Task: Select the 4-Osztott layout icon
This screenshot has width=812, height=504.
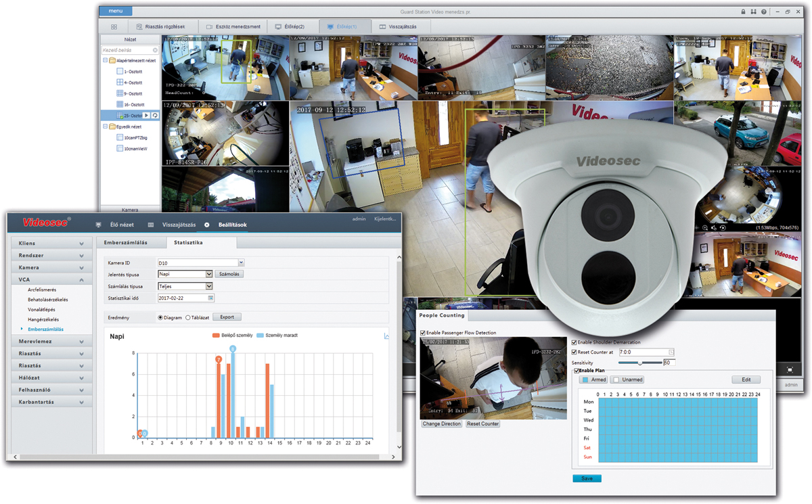Action: pyautogui.click(x=120, y=82)
